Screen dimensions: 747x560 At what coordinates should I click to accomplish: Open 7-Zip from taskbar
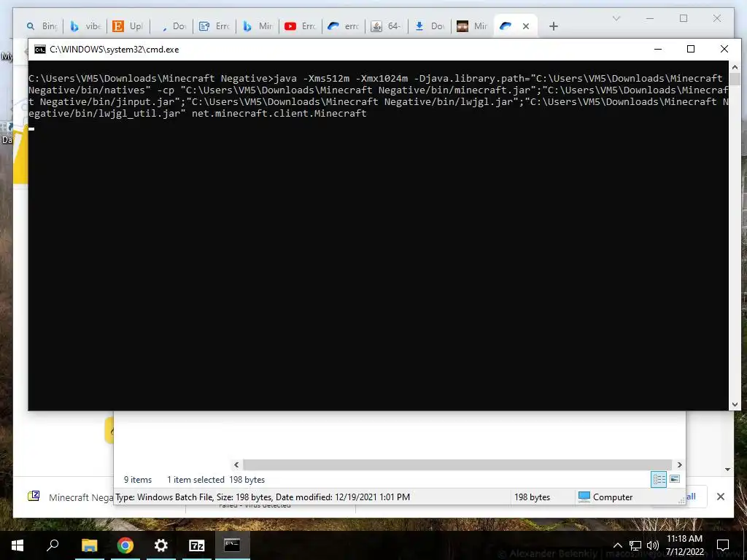(197, 545)
